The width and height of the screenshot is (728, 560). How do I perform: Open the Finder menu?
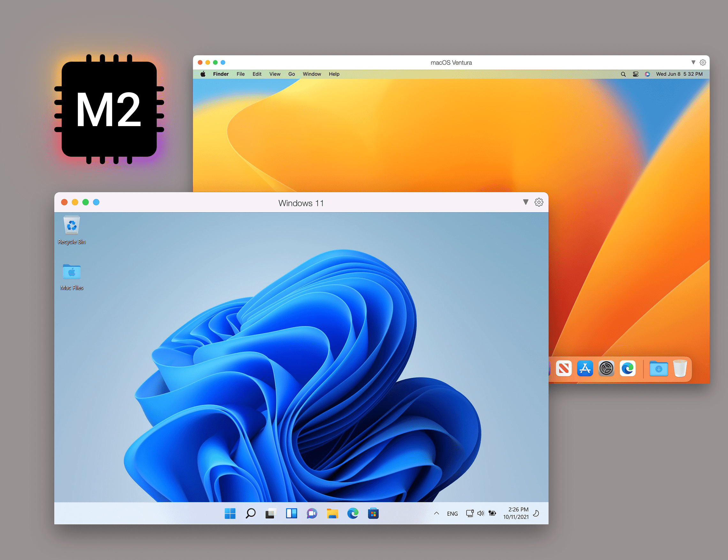[x=221, y=74]
